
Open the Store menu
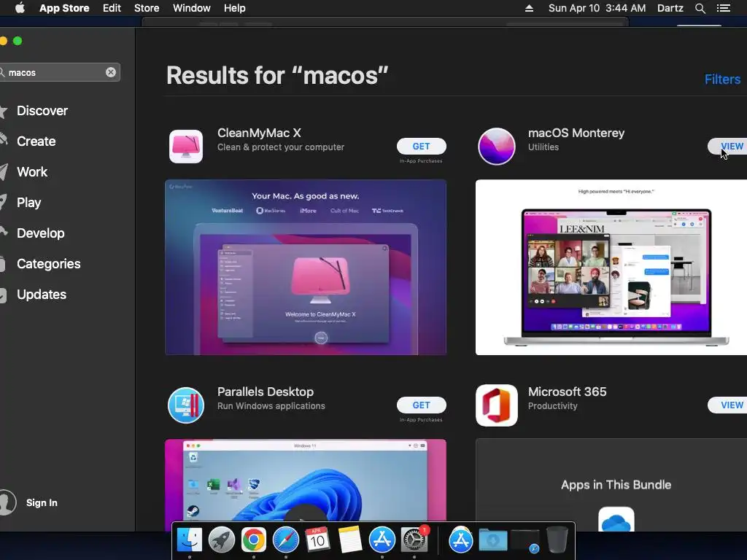pyautogui.click(x=147, y=8)
